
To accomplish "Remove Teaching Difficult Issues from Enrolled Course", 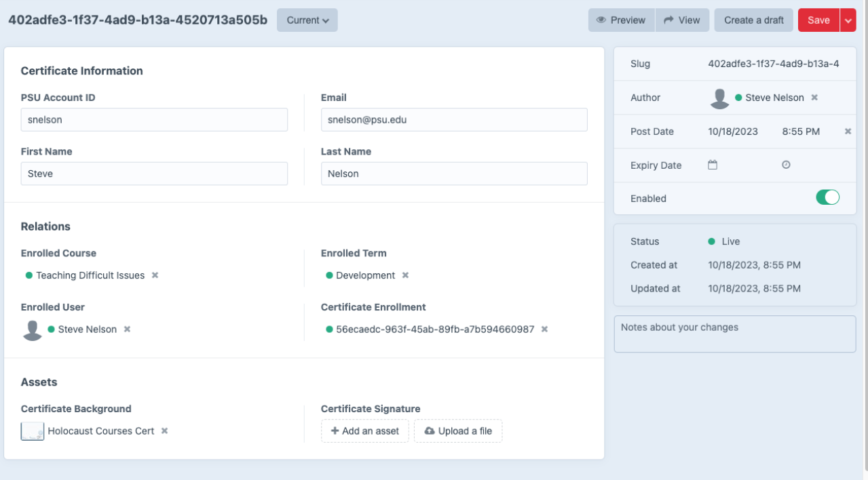I will pyautogui.click(x=154, y=275).
